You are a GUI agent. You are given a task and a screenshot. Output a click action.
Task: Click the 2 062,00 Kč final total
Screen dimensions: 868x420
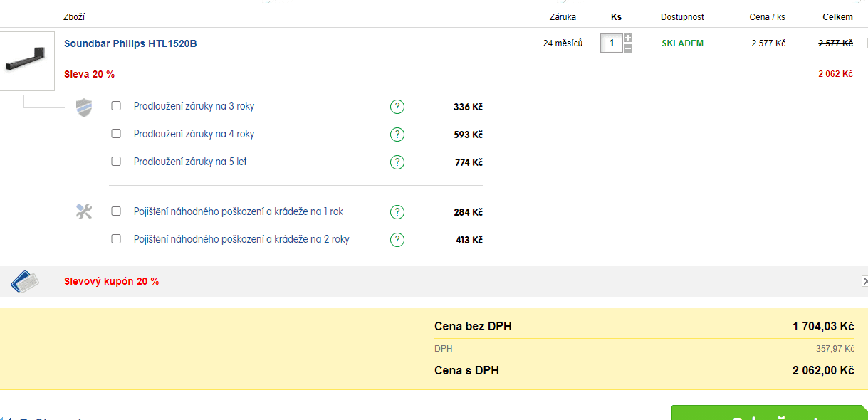pyautogui.click(x=823, y=371)
